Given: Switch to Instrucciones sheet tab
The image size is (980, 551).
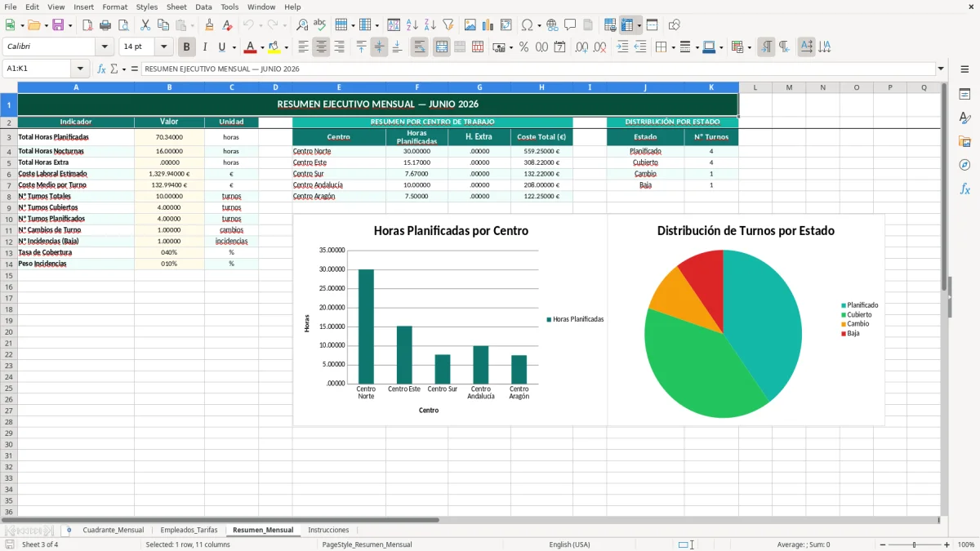Looking at the screenshot, I should [328, 530].
